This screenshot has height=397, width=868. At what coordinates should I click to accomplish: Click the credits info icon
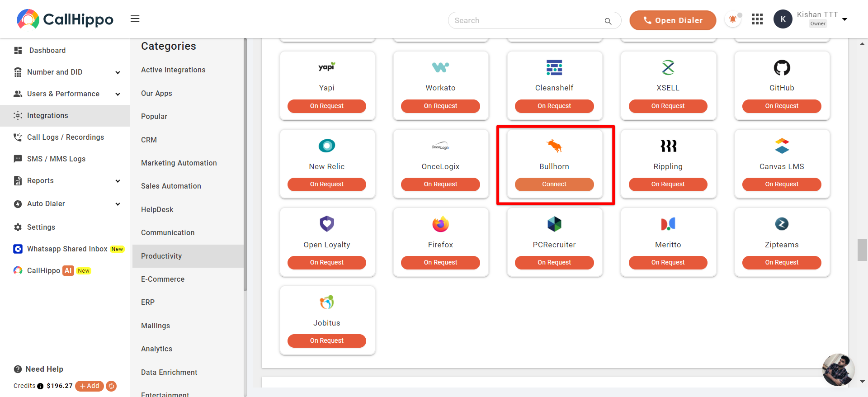40,386
